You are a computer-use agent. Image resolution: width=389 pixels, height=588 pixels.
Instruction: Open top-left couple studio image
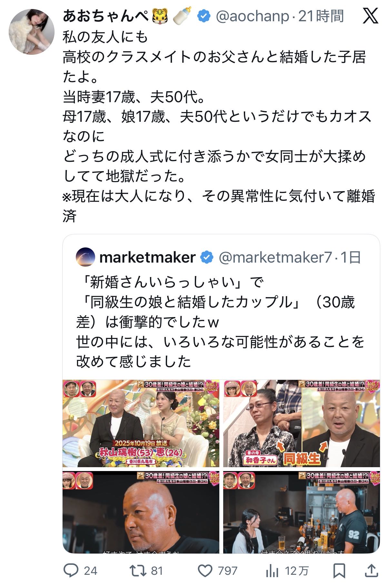point(141,423)
